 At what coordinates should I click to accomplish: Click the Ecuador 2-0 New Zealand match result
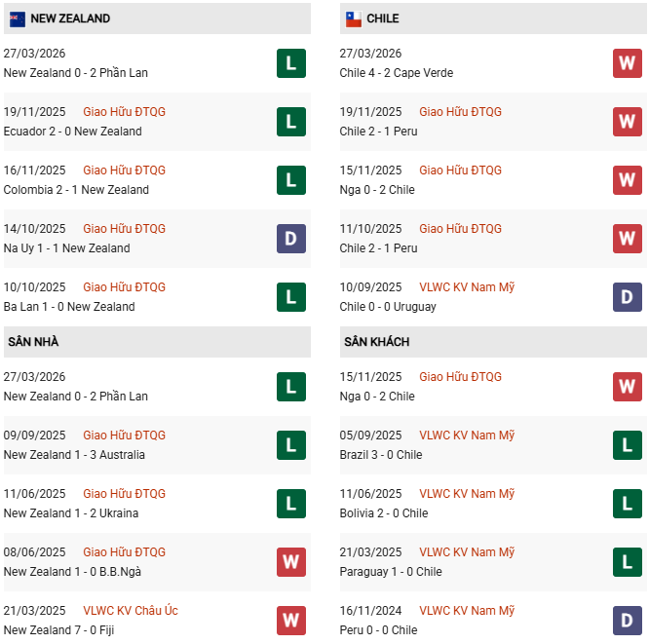[73, 132]
